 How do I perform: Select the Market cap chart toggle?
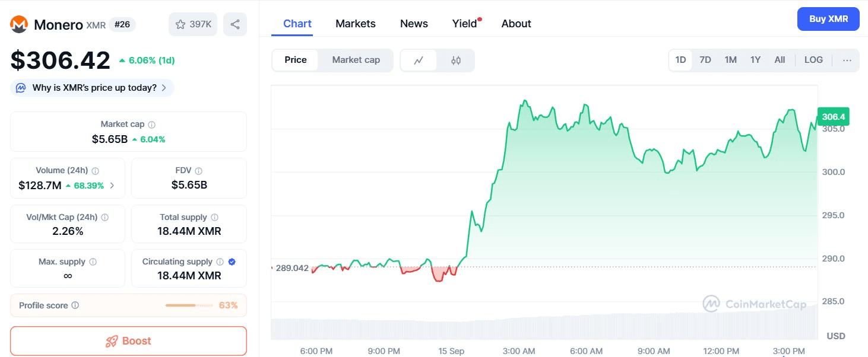click(356, 60)
